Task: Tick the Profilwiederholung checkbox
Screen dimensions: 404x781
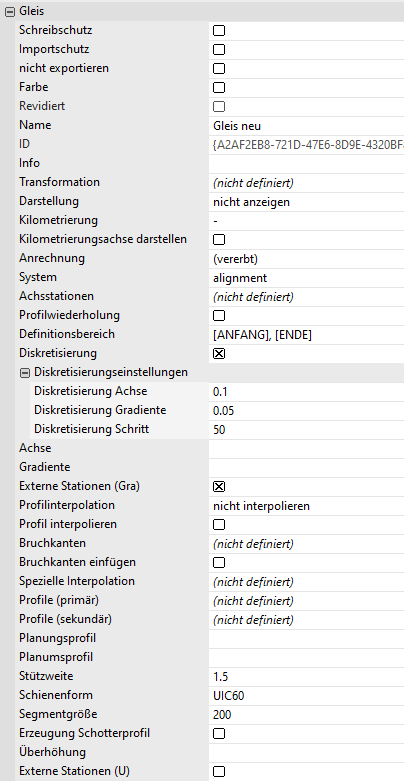Action: [219, 316]
